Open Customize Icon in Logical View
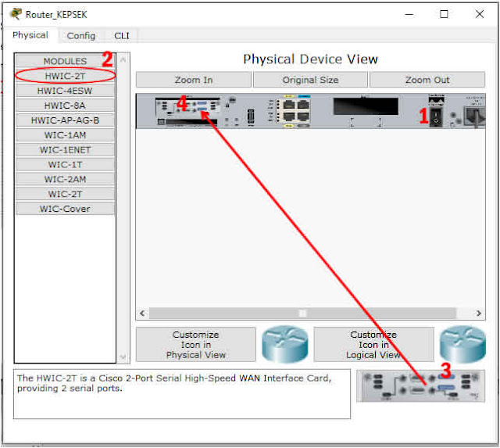The width and height of the screenshot is (500, 448). pyautogui.click(x=373, y=345)
